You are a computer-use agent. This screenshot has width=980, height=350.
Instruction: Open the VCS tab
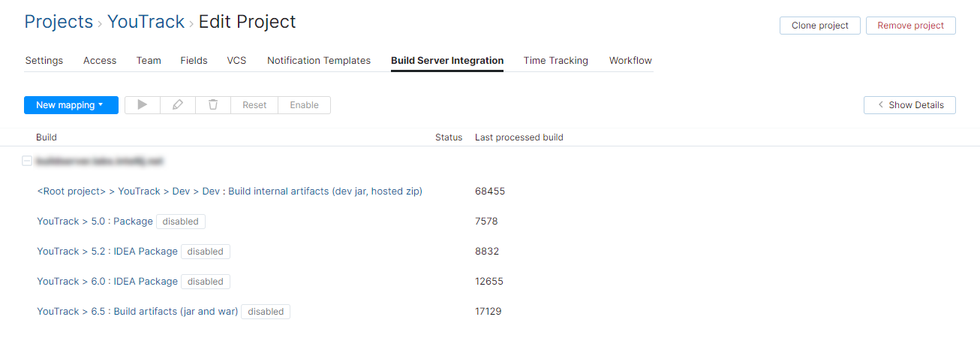(236, 61)
